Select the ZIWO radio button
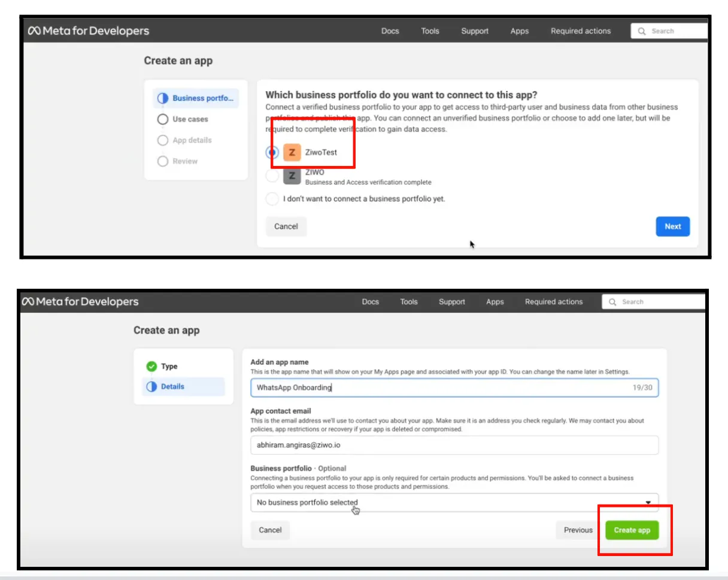728x580 pixels. (x=272, y=176)
